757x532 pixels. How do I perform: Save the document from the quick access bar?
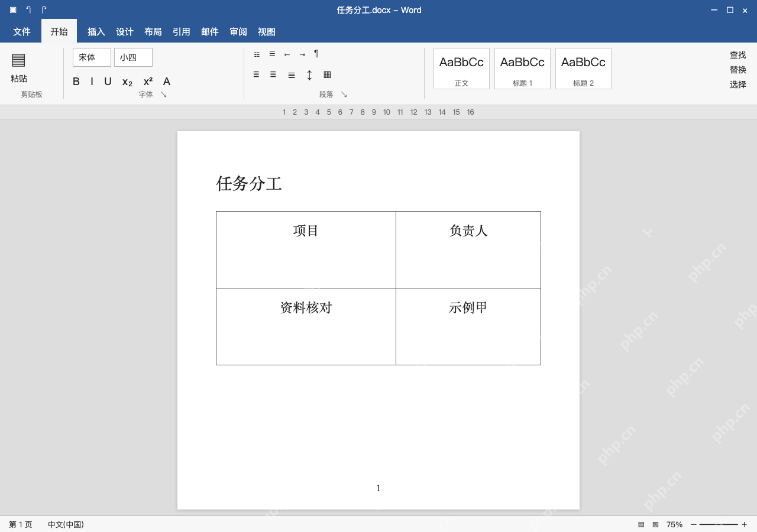click(13, 10)
